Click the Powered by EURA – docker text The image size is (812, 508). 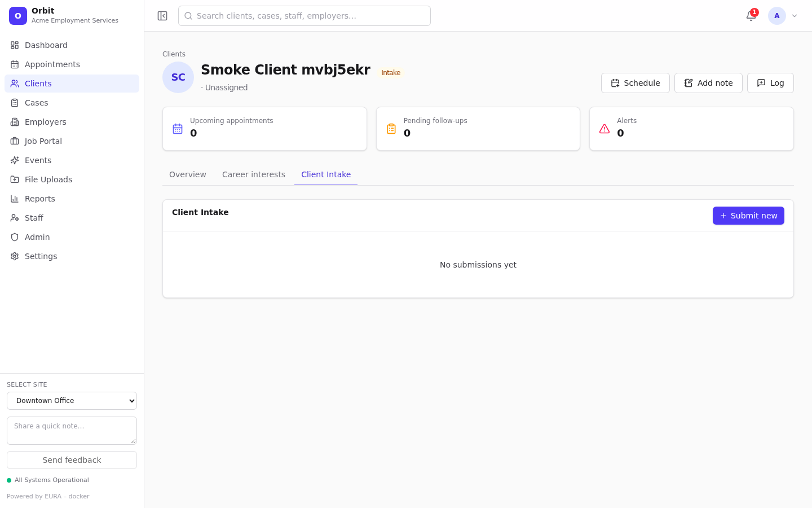[48, 497]
